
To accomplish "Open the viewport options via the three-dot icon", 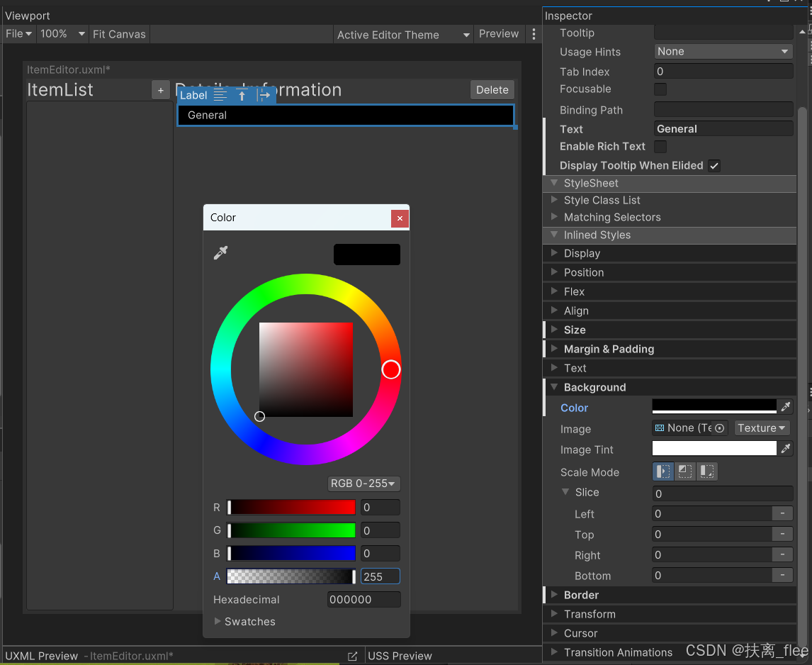I will (534, 33).
